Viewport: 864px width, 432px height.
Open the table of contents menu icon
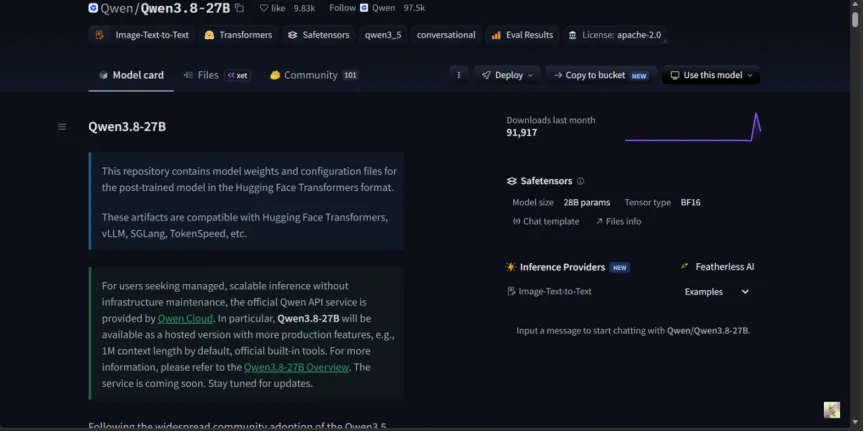62,127
